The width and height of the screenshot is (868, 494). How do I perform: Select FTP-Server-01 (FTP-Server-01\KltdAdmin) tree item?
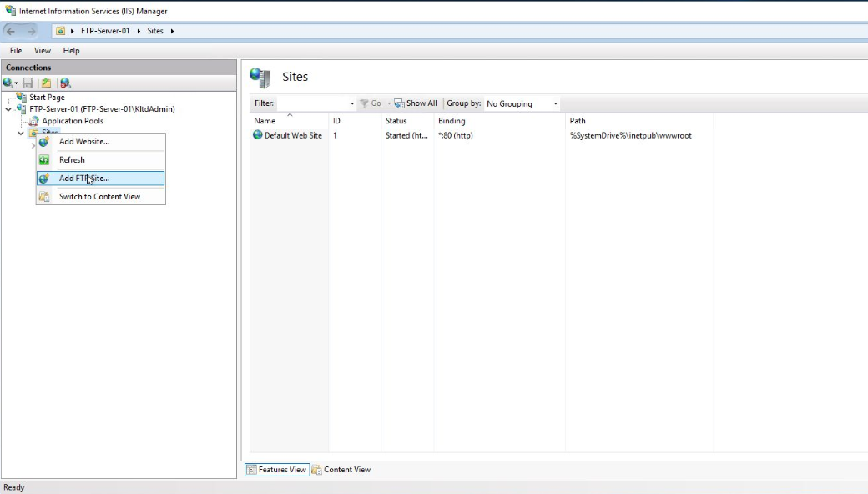pyautogui.click(x=102, y=109)
